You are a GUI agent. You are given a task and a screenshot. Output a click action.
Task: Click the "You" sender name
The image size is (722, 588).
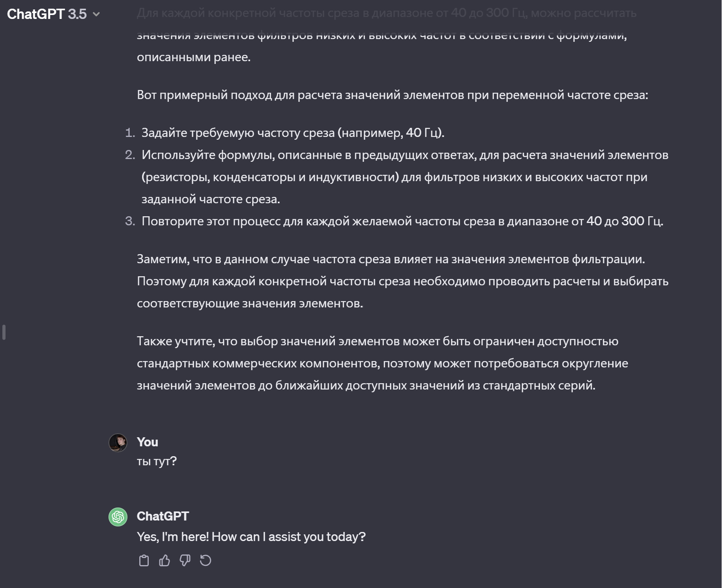tap(148, 442)
